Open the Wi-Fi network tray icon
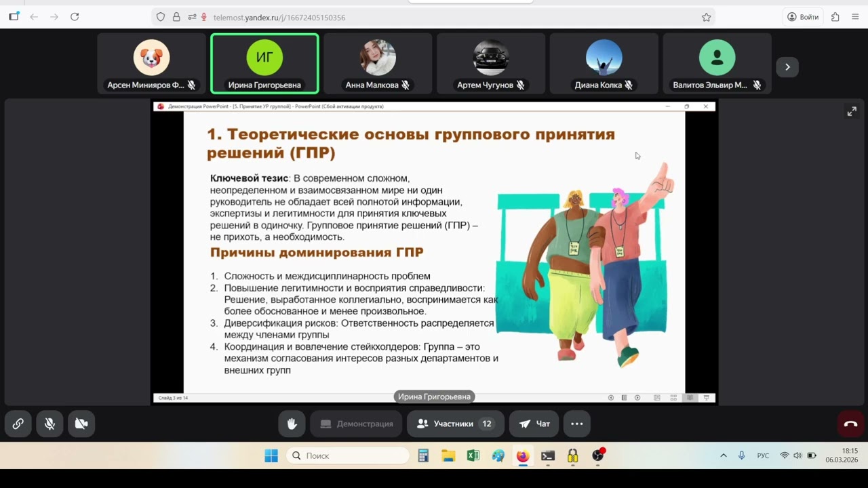This screenshot has width=868, height=488. (785, 455)
